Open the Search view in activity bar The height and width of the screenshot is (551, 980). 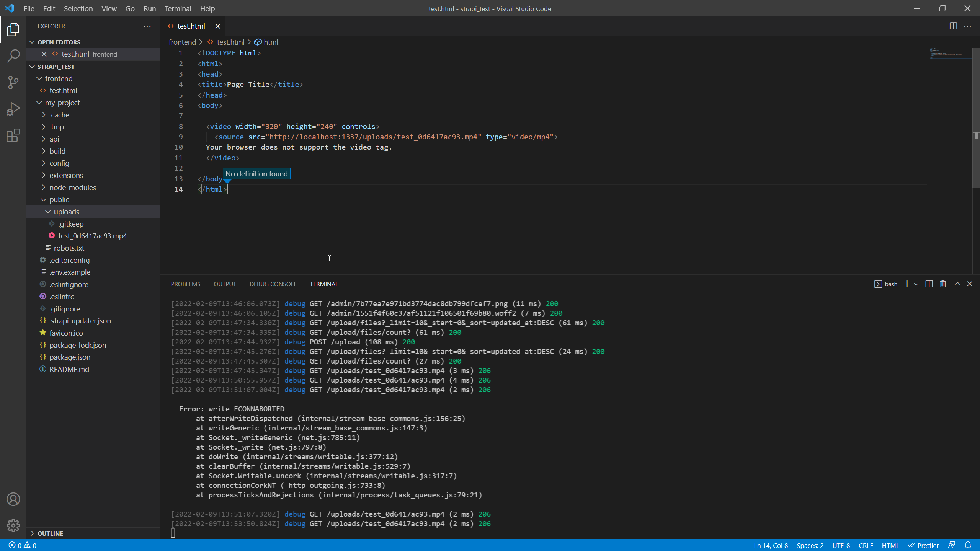(13, 56)
